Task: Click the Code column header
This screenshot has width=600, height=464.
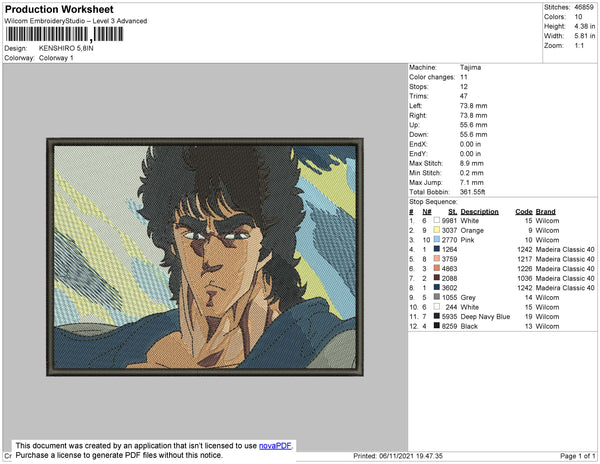Action: coord(523,212)
